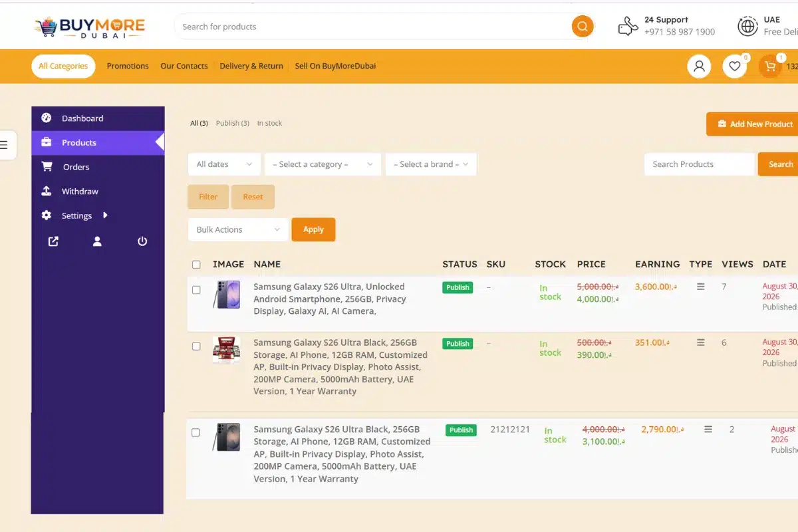Click the orange search magnifier icon
This screenshot has height=532, width=798.
coord(583,27)
